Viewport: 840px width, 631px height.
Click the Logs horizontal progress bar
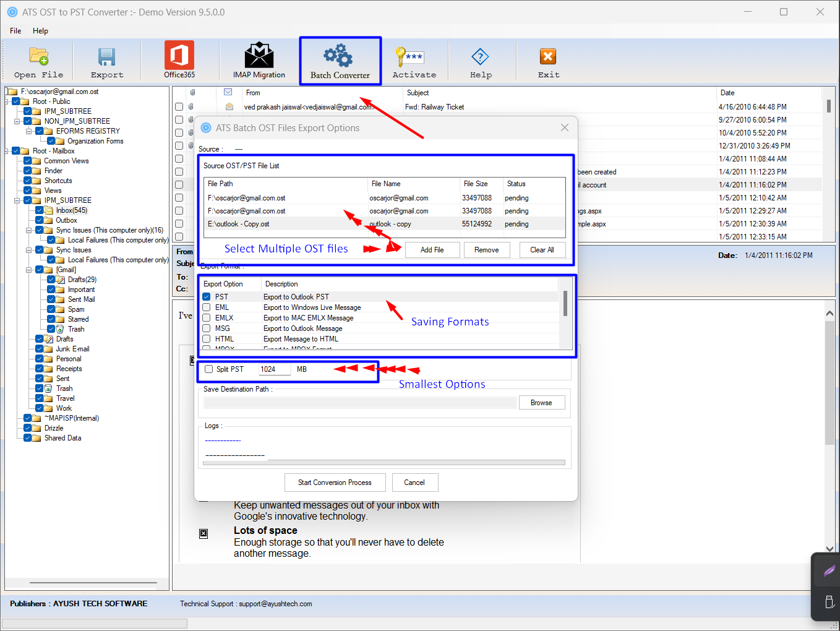pyautogui.click(x=384, y=462)
